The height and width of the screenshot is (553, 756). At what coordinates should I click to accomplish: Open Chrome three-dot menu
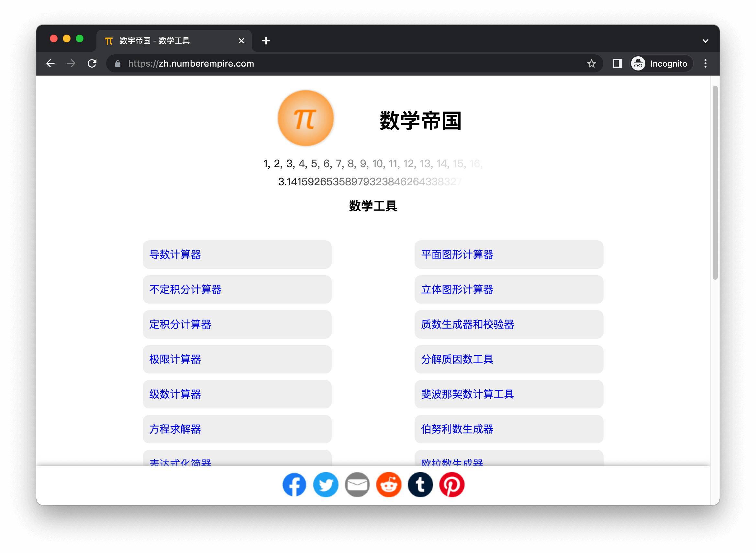[705, 64]
